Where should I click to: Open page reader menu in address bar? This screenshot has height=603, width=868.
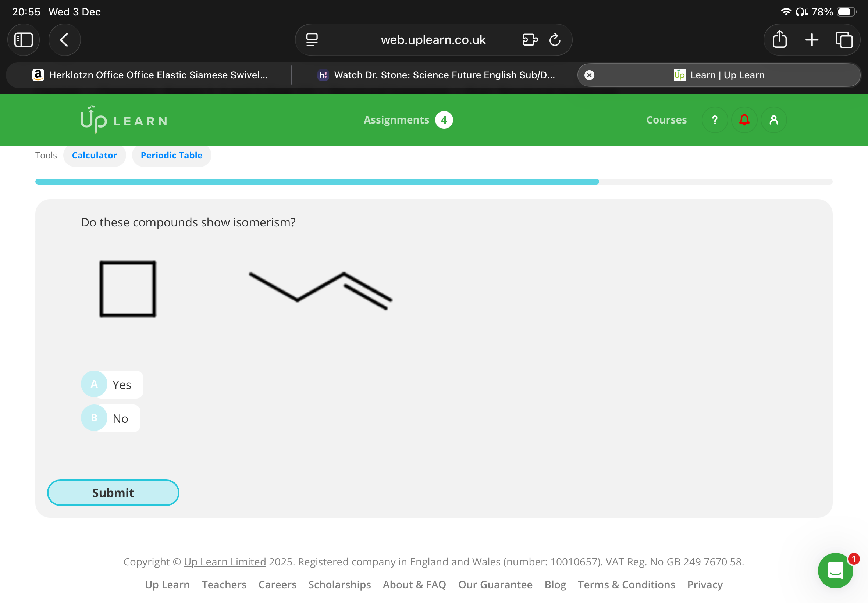pos(312,40)
